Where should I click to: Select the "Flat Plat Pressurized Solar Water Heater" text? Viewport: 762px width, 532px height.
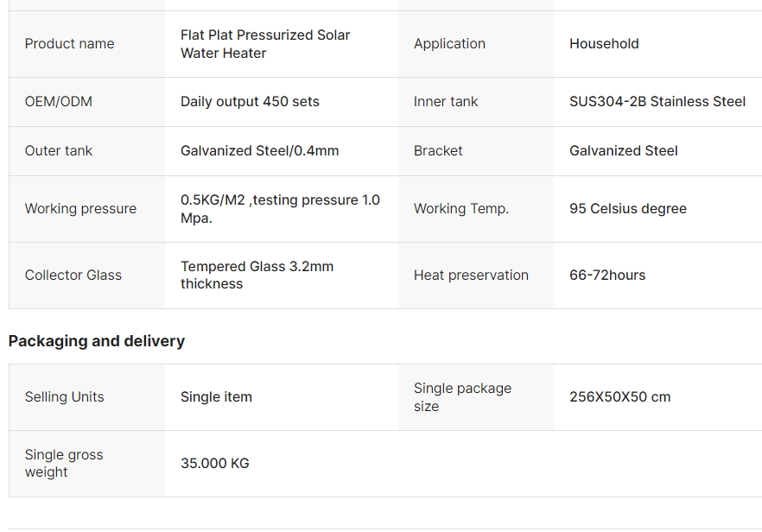tap(265, 44)
